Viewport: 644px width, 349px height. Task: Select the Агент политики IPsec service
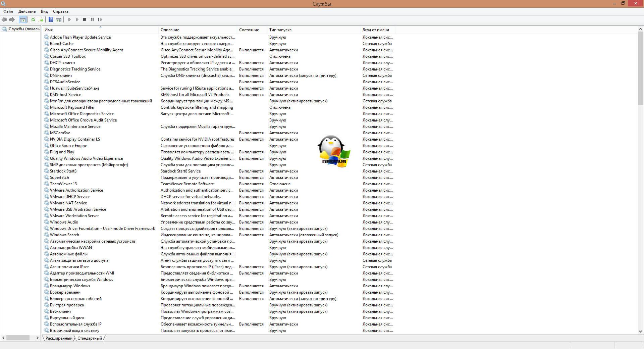69,267
